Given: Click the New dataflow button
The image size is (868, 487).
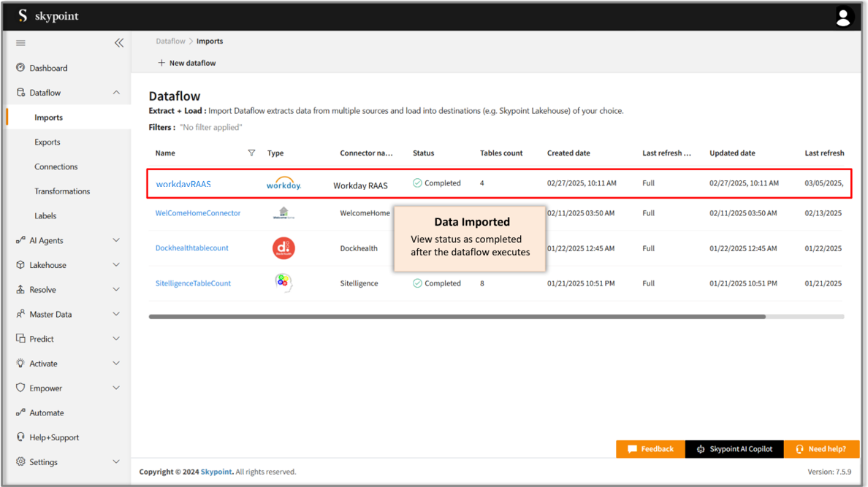Looking at the screenshot, I should (187, 63).
